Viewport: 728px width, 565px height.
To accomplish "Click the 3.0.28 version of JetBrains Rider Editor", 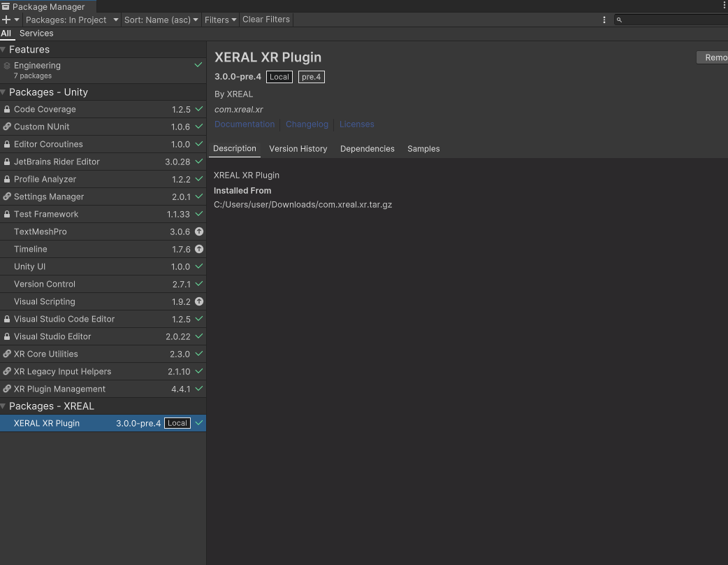I will tap(178, 162).
